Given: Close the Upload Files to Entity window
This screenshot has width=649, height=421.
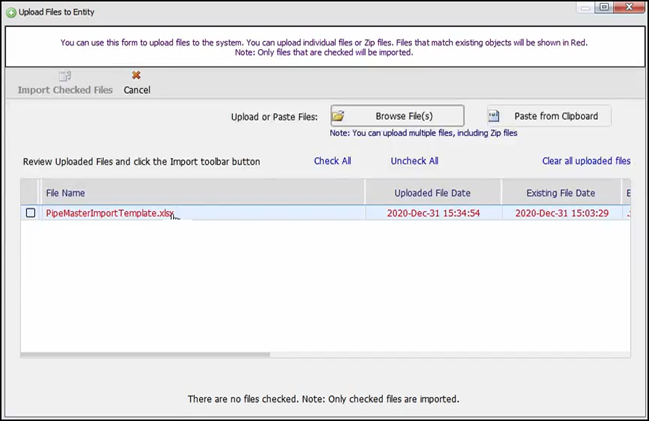Looking at the screenshot, I should coord(632,7).
